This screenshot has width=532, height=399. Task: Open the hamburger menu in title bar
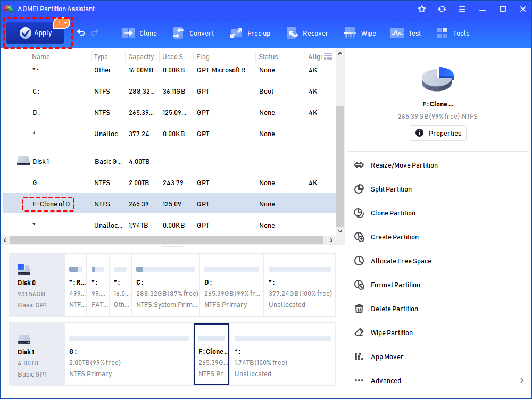[462, 9]
